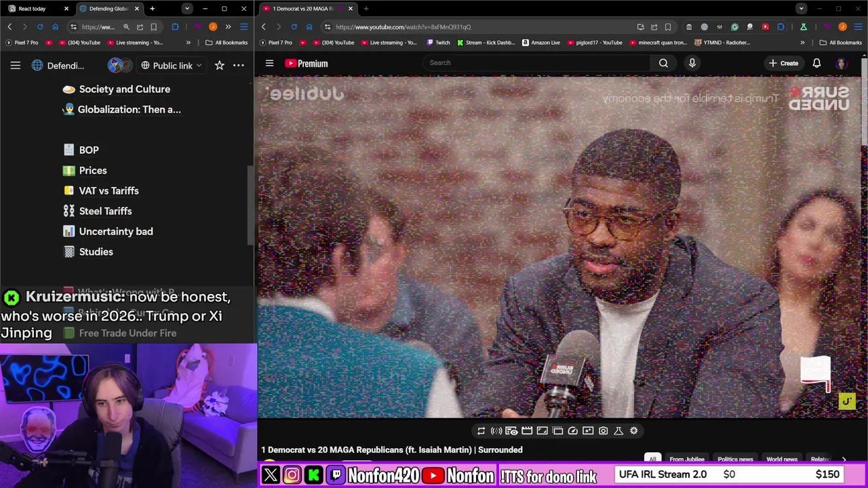
Task: Open the YouTube account avatar menu
Action: pos(842,63)
